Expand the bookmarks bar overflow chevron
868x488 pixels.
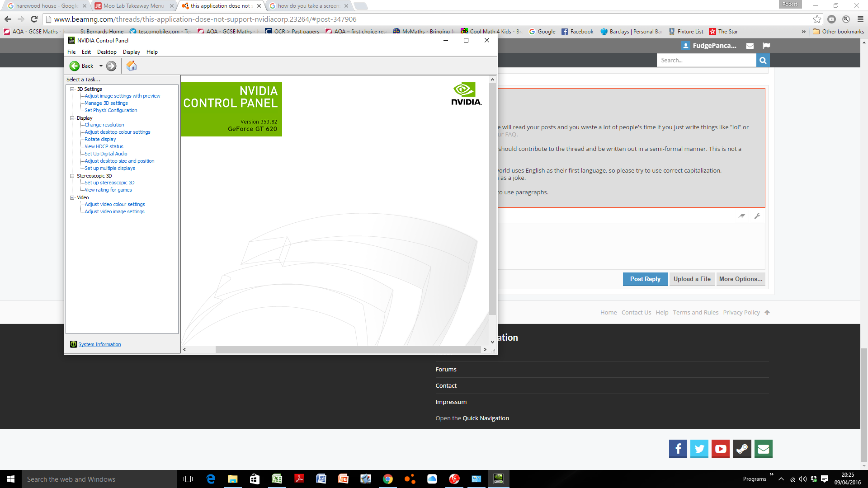[x=803, y=32]
